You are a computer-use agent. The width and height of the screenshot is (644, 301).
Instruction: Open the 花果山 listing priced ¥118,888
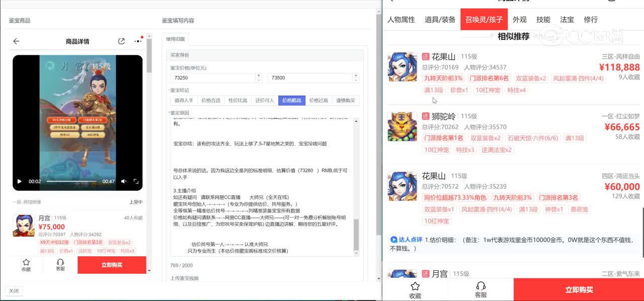click(444, 57)
